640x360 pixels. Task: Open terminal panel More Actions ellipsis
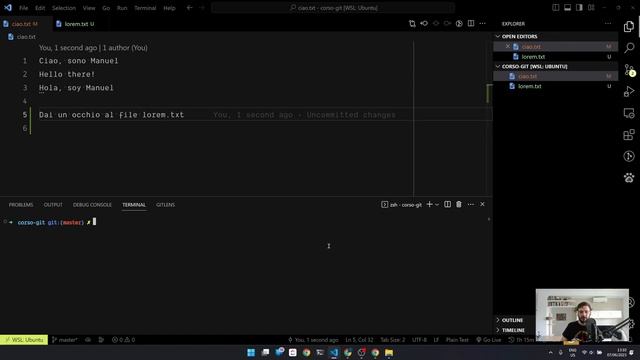tap(471, 204)
